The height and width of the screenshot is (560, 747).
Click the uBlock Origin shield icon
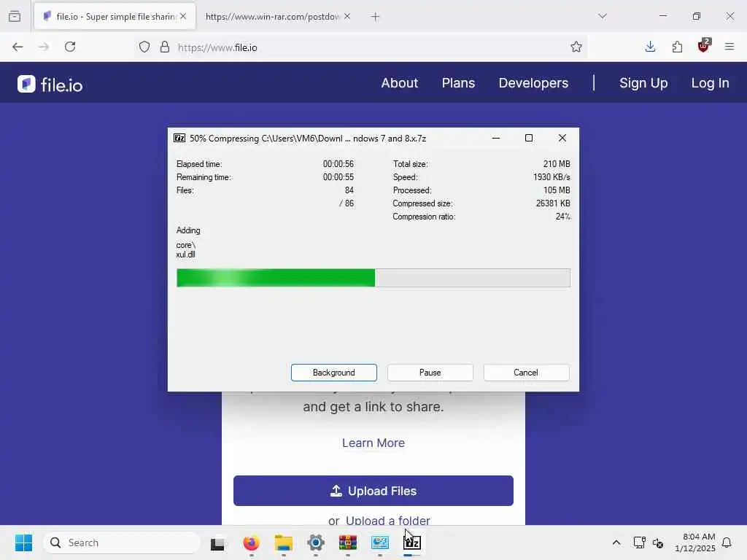pyautogui.click(x=704, y=46)
